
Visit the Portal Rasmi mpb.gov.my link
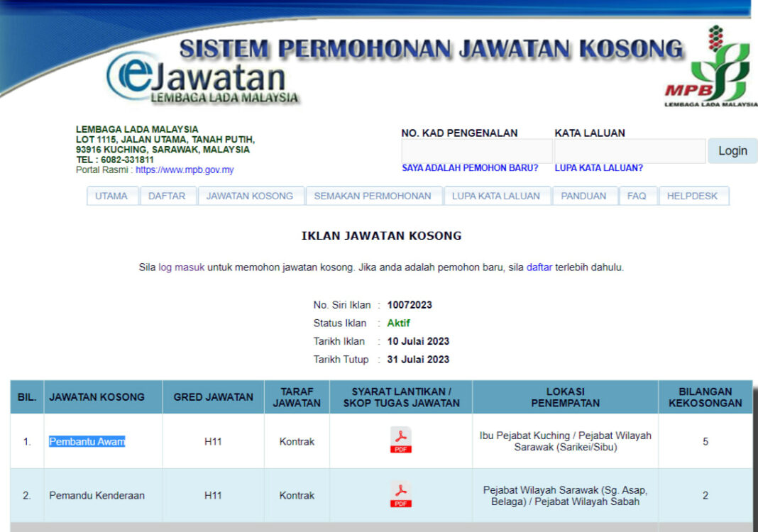pos(185,170)
